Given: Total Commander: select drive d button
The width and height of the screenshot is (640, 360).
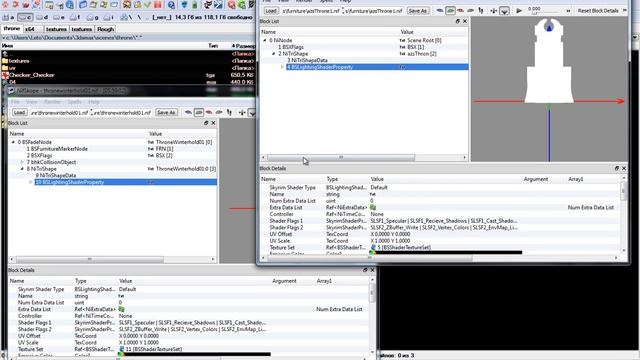Looking at the screenshot, I should (x=42, y=18).
